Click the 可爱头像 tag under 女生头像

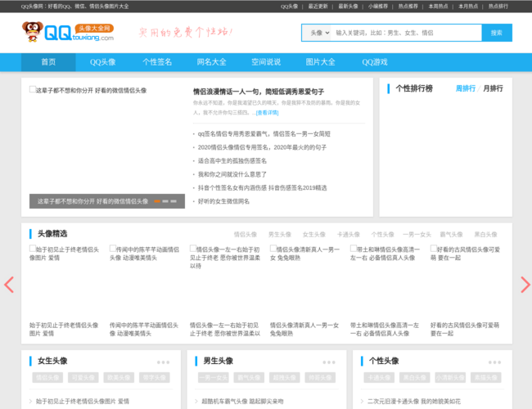click(x=83, y=377)
